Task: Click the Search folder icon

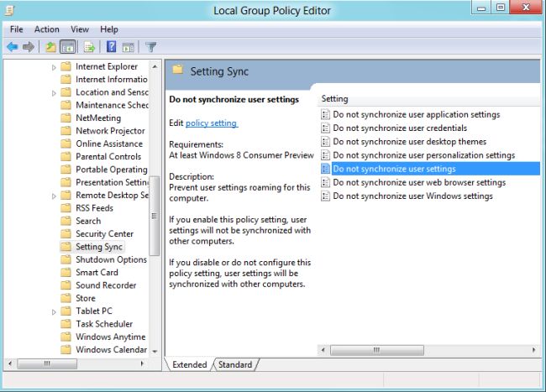Action: click(x=66, y=221)
